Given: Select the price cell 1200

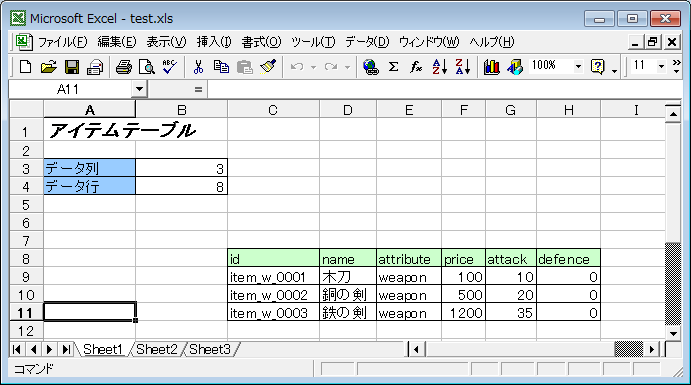Looking at the screenshot, I should 463,312.
